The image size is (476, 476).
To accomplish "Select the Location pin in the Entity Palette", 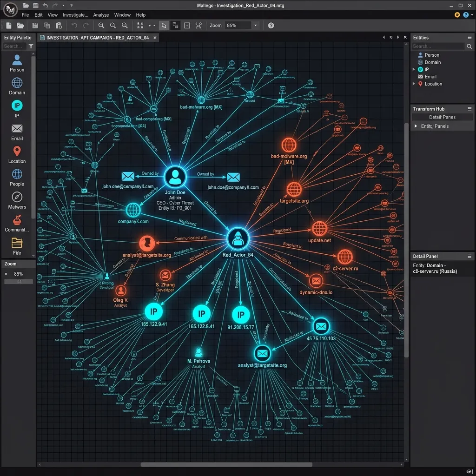I will coord(17,155).
